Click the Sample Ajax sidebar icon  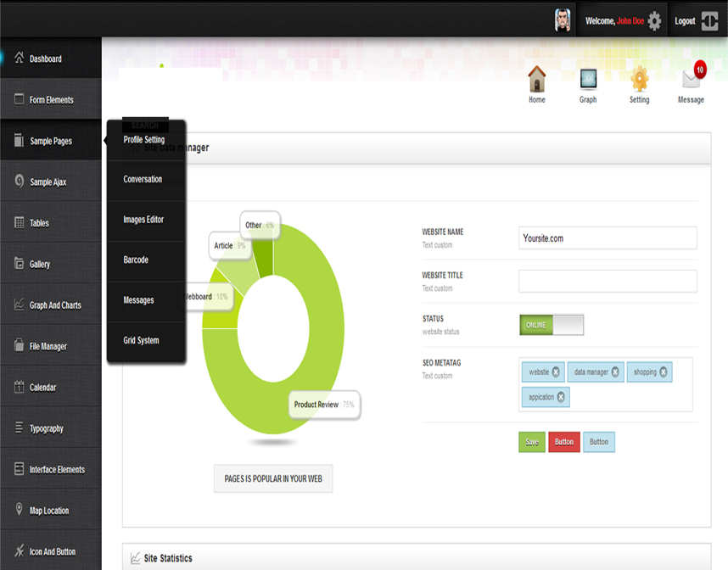19,181
